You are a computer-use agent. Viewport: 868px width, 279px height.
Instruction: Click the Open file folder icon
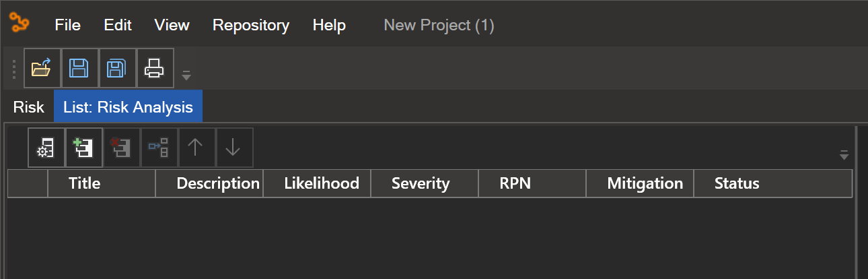[42, 68]
